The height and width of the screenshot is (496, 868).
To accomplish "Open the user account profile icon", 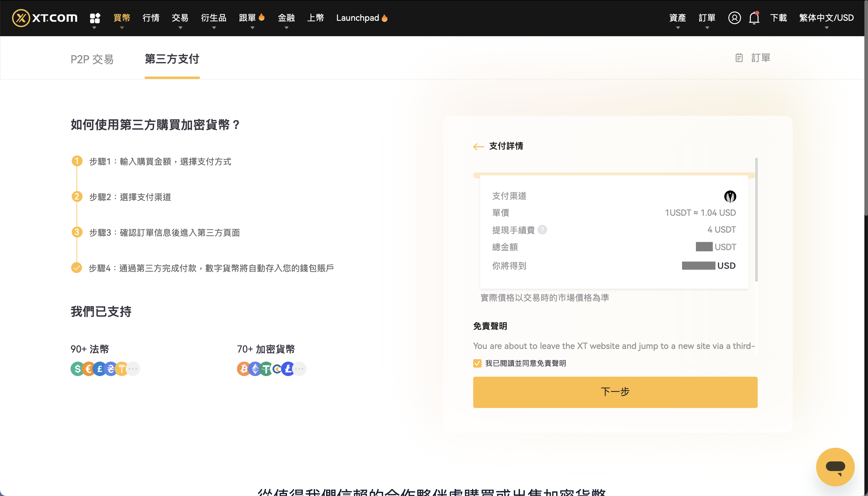I will tap(734, 18).
